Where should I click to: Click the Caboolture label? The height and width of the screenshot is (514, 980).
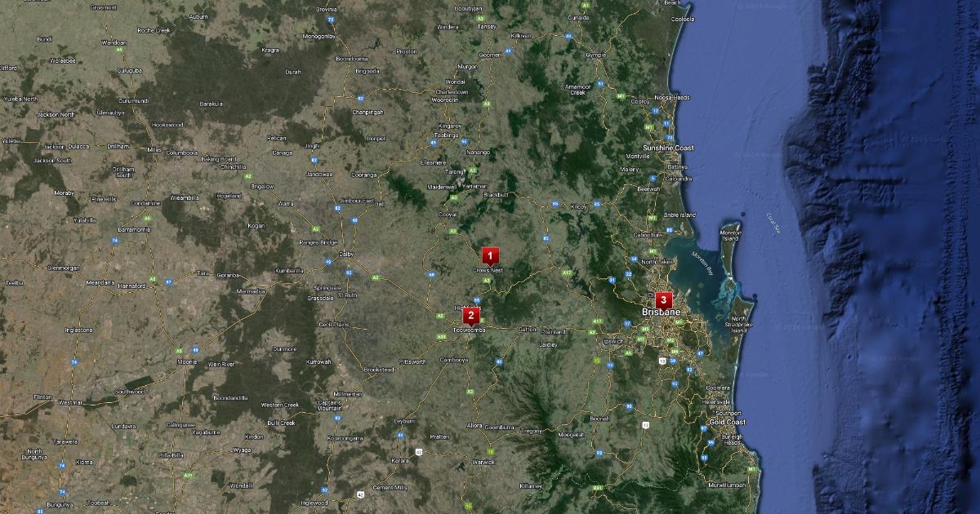648,234
